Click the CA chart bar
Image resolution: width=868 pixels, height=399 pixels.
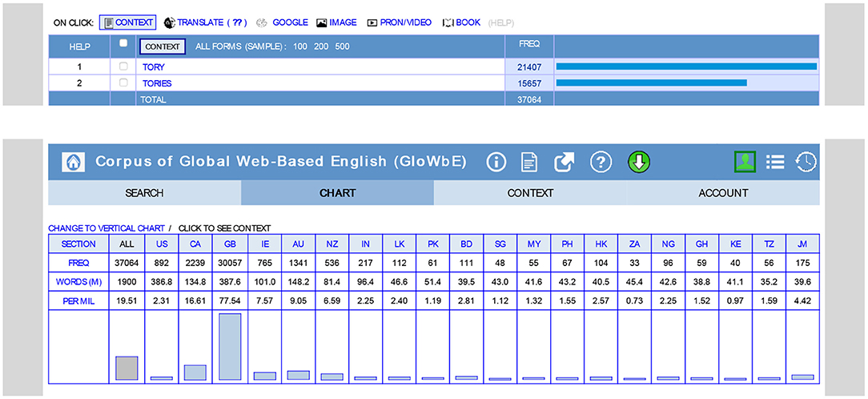coord(195,373)
